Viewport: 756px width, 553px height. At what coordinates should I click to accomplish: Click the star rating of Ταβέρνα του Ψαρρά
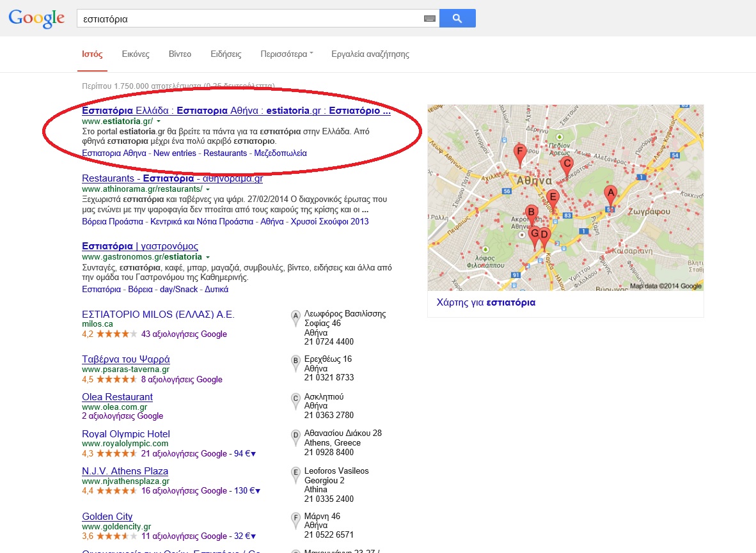click(x=116, y=379)
